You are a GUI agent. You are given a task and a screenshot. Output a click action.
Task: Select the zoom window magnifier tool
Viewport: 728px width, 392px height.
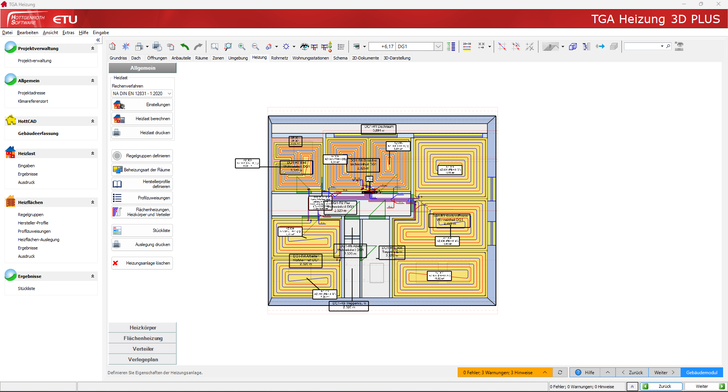214,46
